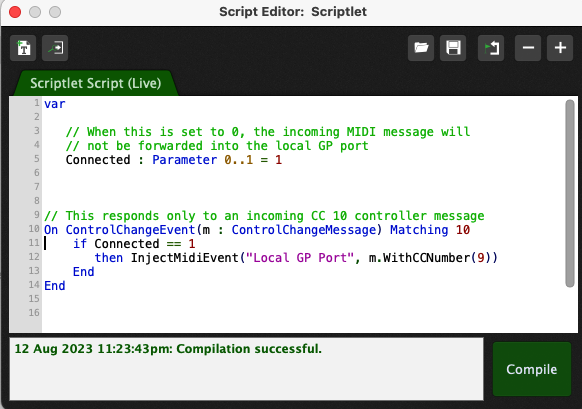Click the 'InjectMidiEvent' function call text
This screenshot has height=409, width=582.
(184, 258)
